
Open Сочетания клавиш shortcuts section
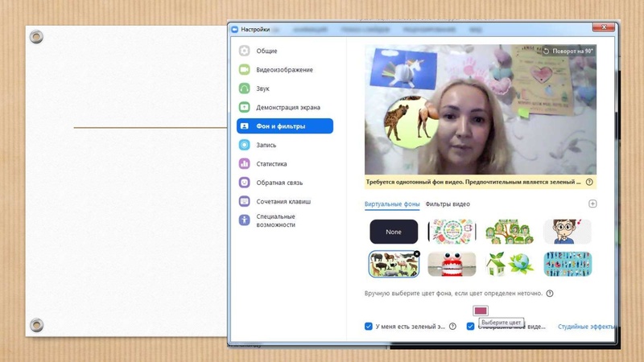coord(283,201)
